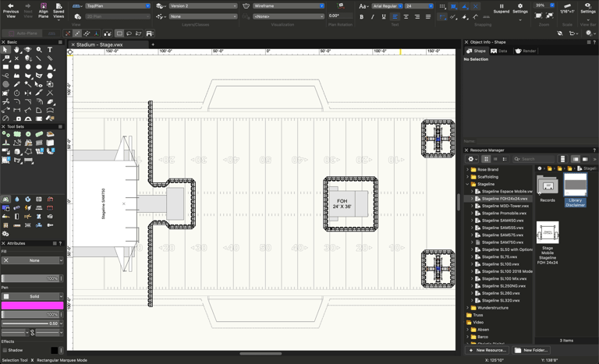Select the Text tool in Basic palette
The image size is (599, 364).
pyautogui.click(x=50, y=50)
